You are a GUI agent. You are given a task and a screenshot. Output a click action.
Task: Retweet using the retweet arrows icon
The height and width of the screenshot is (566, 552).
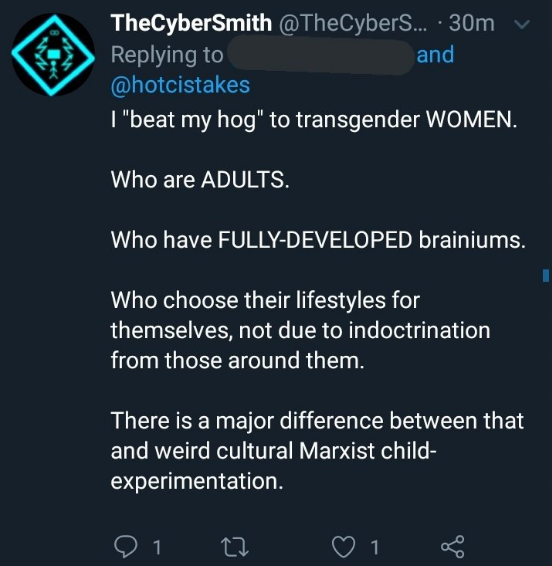click(235, 547)
